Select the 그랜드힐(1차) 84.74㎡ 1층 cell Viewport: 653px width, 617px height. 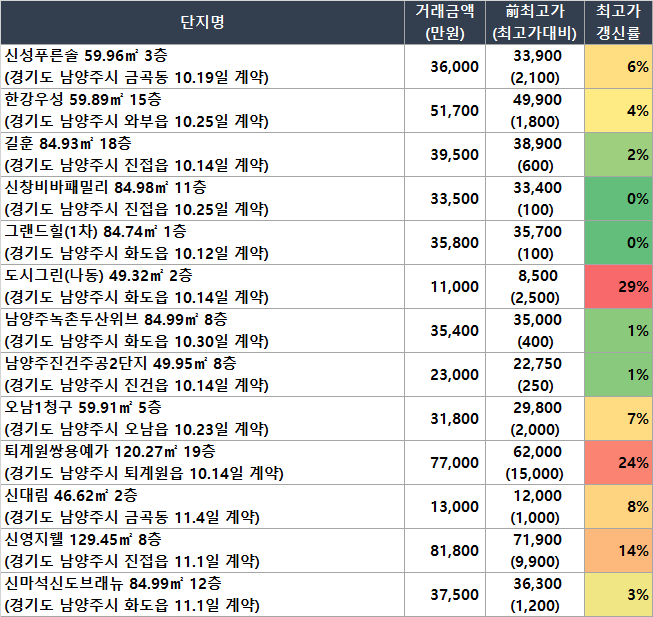pyautogui.click(x=202, y=243)
